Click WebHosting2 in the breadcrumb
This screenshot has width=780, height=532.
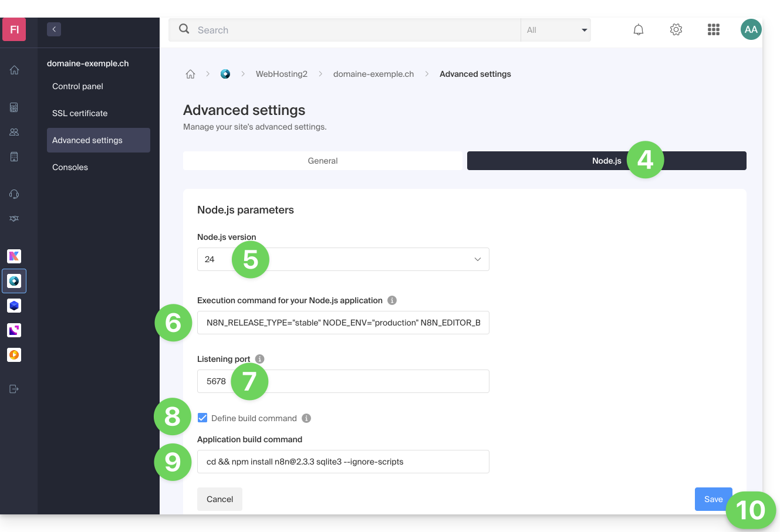(281, 74)
